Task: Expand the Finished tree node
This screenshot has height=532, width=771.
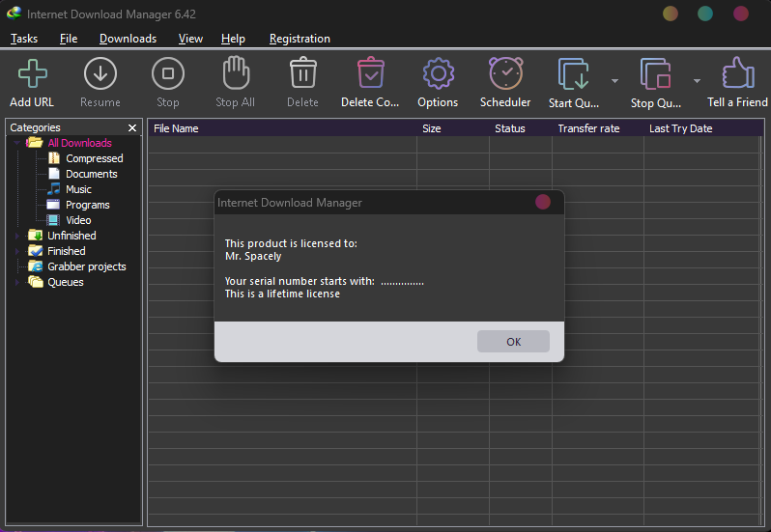Action: click(x=17, y=251)
